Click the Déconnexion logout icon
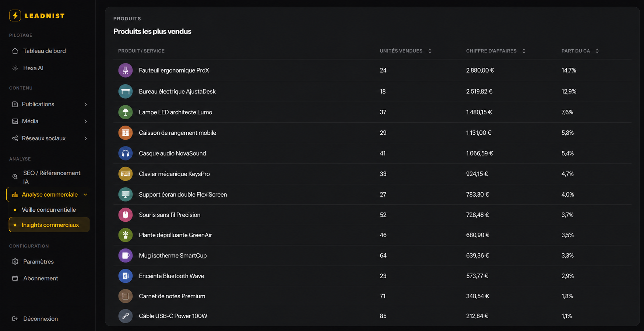 [15, 319]
